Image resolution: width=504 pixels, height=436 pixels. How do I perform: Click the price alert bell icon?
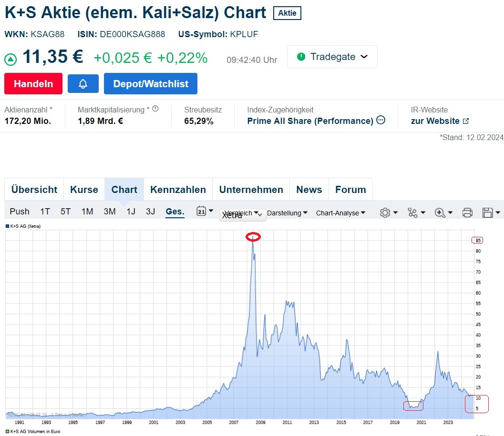(x=83, y=84)
